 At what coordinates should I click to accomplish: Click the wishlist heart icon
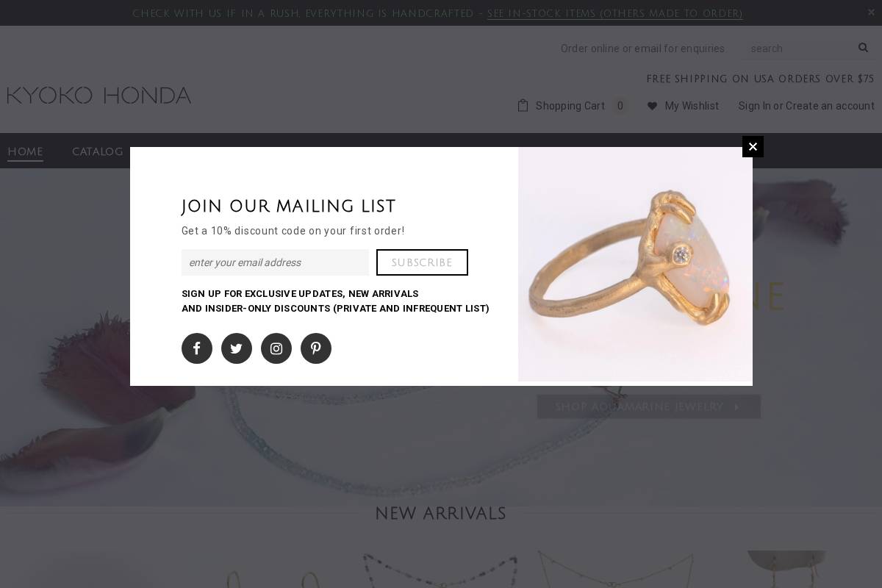tap(652, 106)
